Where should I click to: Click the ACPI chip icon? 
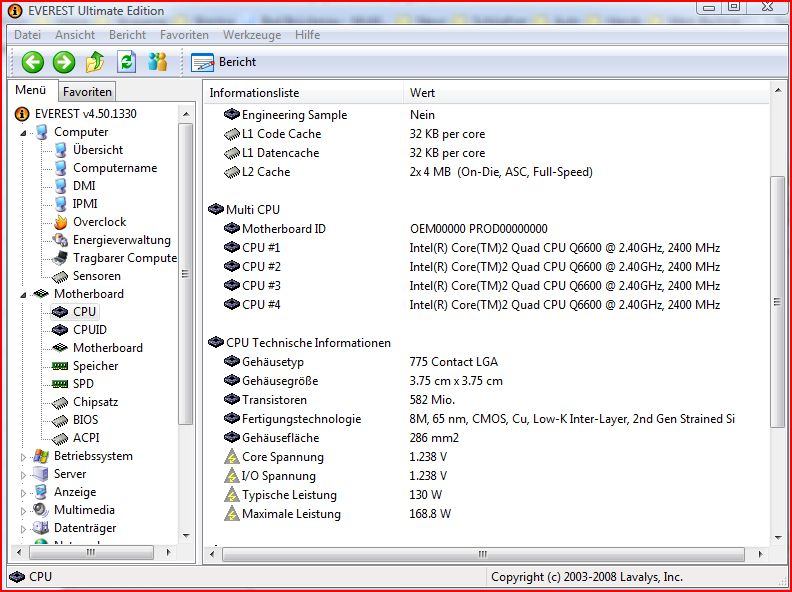pos(60,438)
